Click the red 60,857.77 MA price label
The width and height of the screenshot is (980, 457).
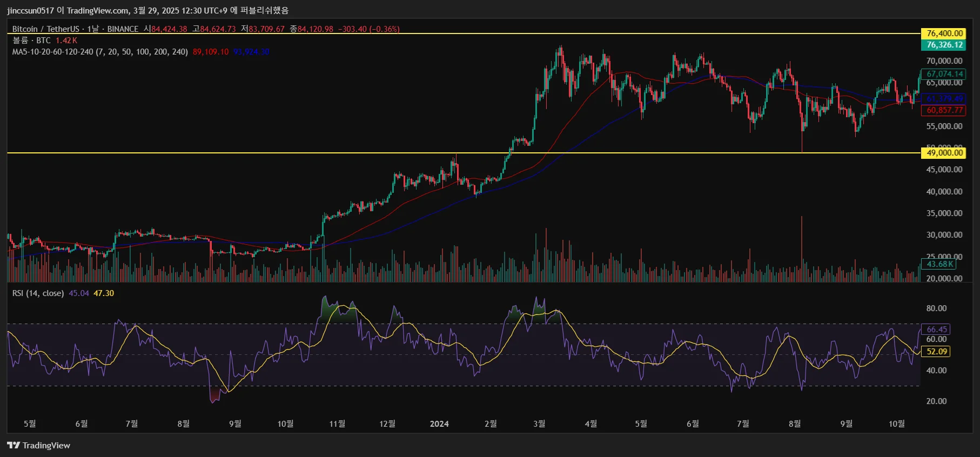pyautogui.click(x=943, y=110)
